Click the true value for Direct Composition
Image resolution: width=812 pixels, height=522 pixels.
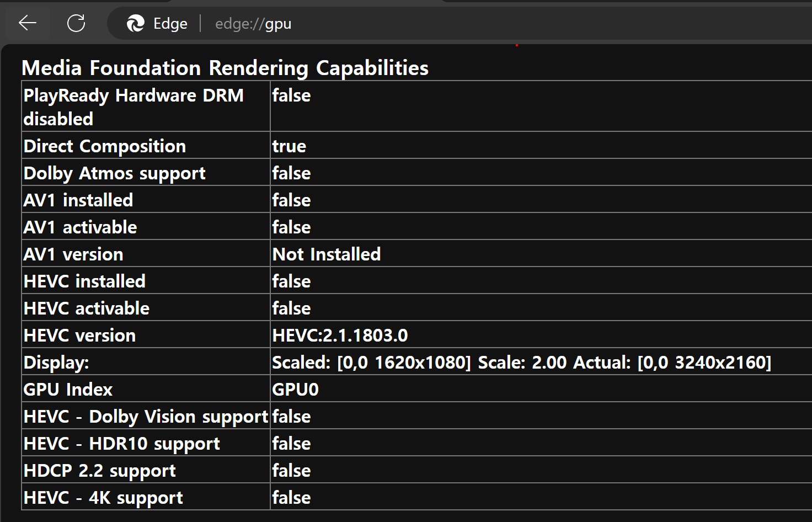pos(289,146)
